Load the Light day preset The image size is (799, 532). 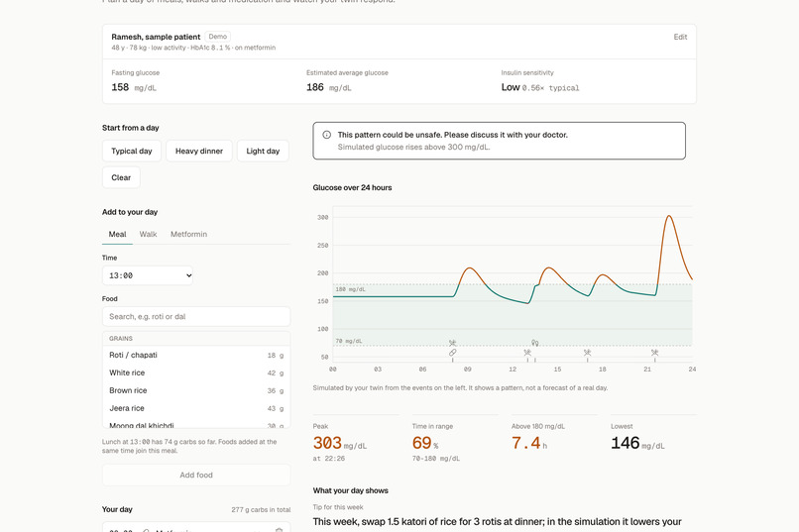pyautogui.click(x=263, y=152)
